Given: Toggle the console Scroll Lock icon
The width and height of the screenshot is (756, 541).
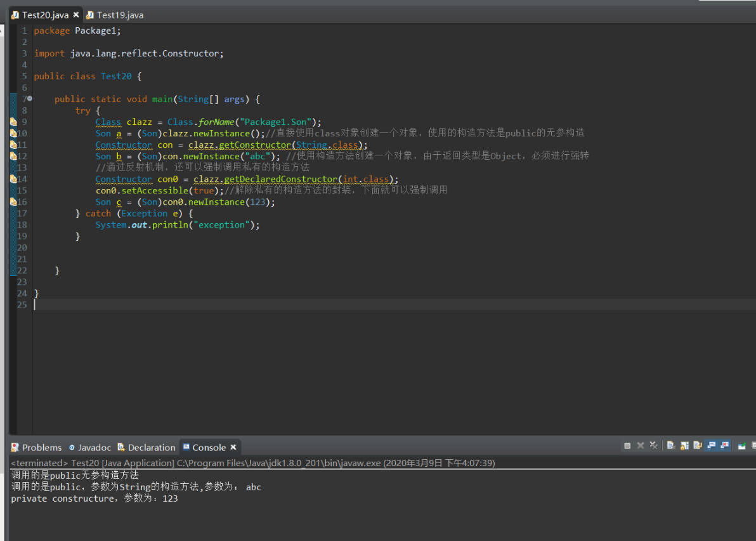Looking at the screenshot, I should point(684,446).
